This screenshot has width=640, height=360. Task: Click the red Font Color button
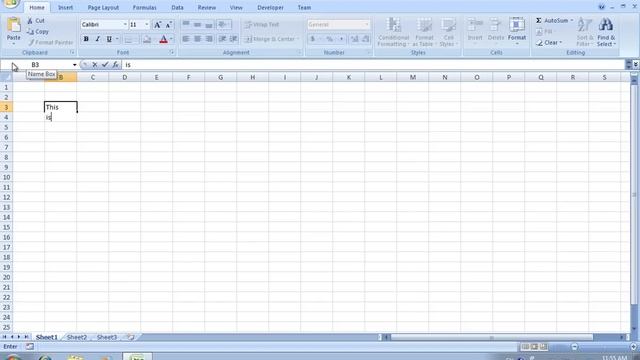(x=163, y=39)
